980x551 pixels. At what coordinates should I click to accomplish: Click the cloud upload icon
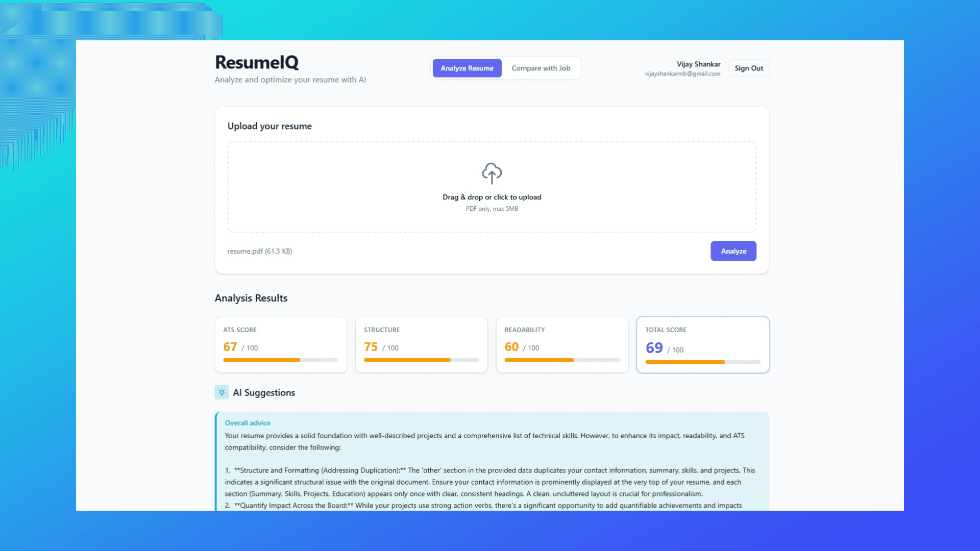point(492,173)
